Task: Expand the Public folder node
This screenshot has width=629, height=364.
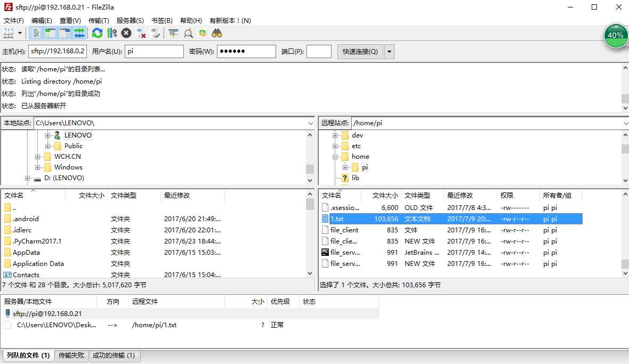Action: [48, 146]
